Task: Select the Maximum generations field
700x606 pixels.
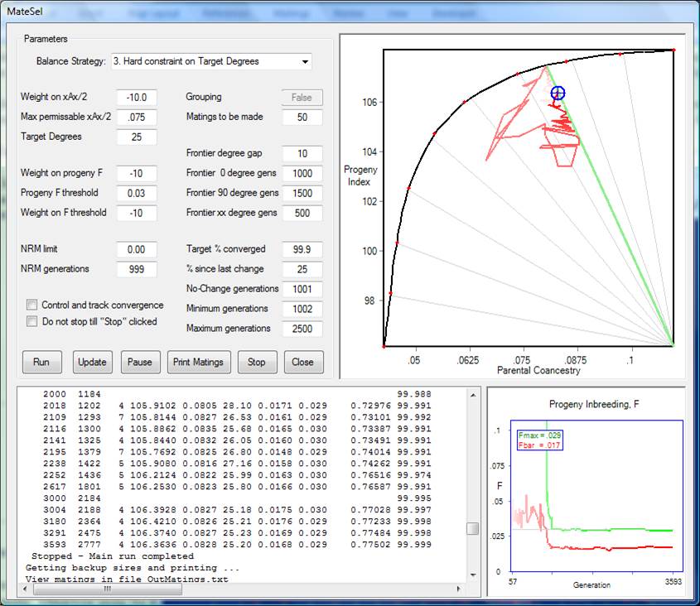Action: (302, 329)
